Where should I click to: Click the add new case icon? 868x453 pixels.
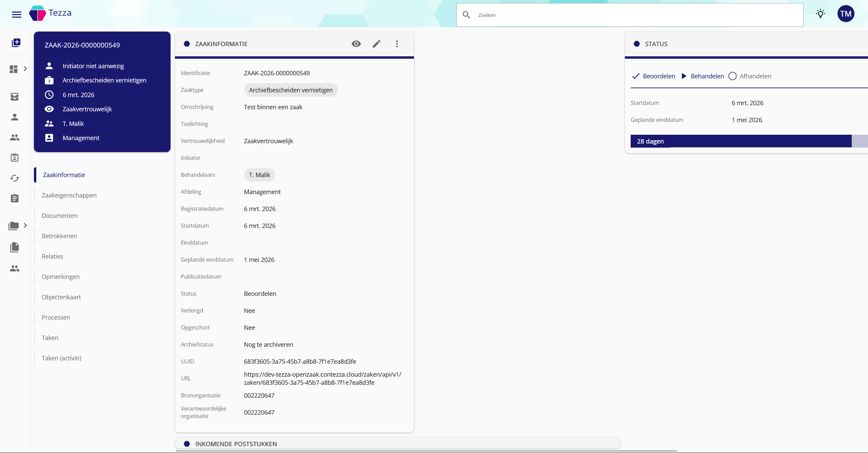tap(16, 43)
